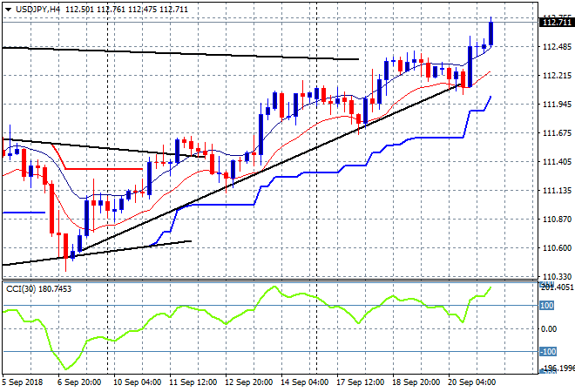Select the rising black trendline on the chart
Screen dimensions: 575x392
[x=271, y=167]
